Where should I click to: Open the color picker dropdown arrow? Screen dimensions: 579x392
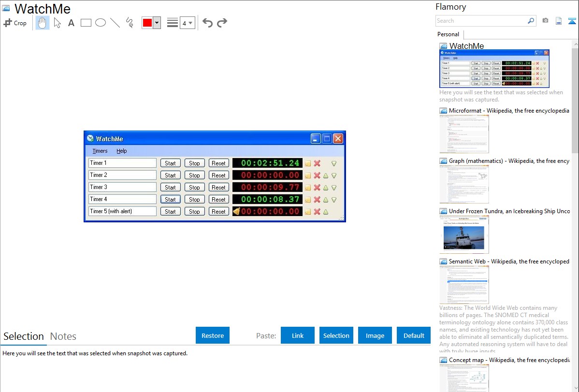[157, 23]
